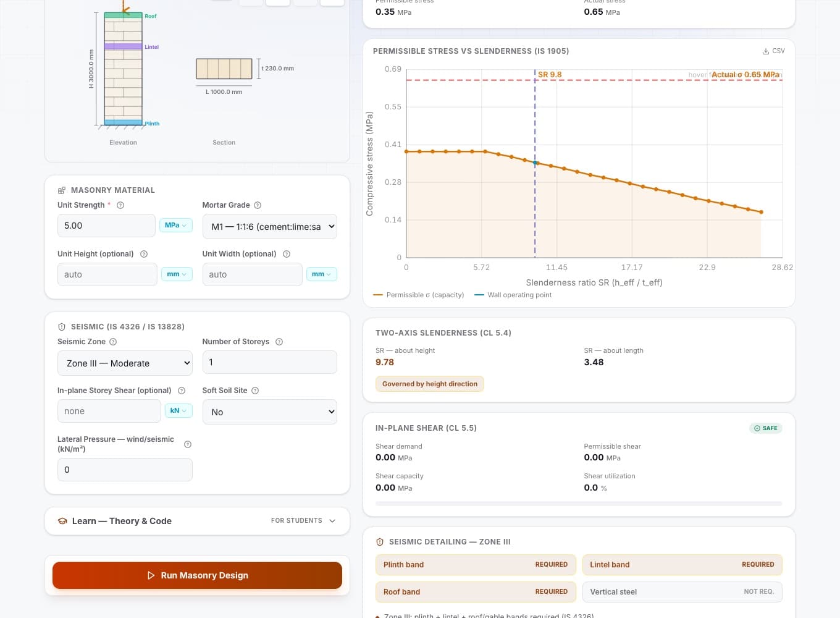Expand the Learn — Theory & Code section

click(197, 521)
